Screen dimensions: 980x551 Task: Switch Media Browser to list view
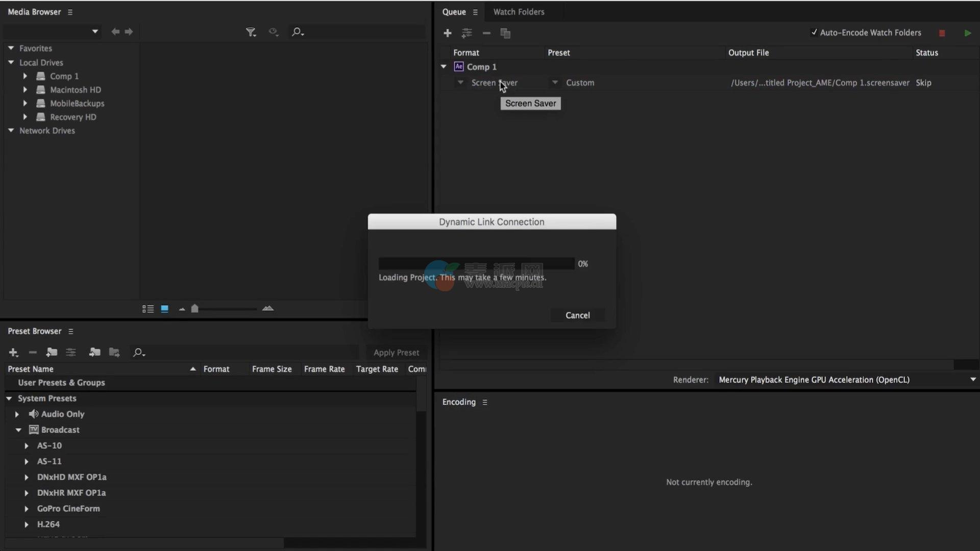click(x=148, y=309)
